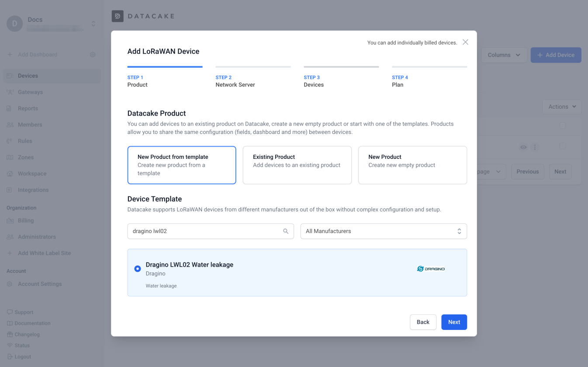The width and height of the screenshot is (588, 367).
Task: Click the Datacake logo icon
Action: click(118, 16)
